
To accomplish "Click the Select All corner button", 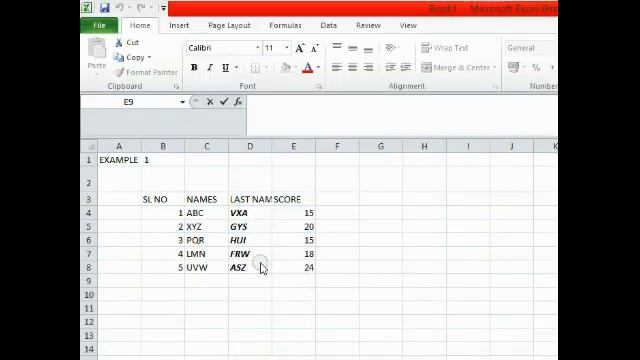I will [x=89, y=146].
